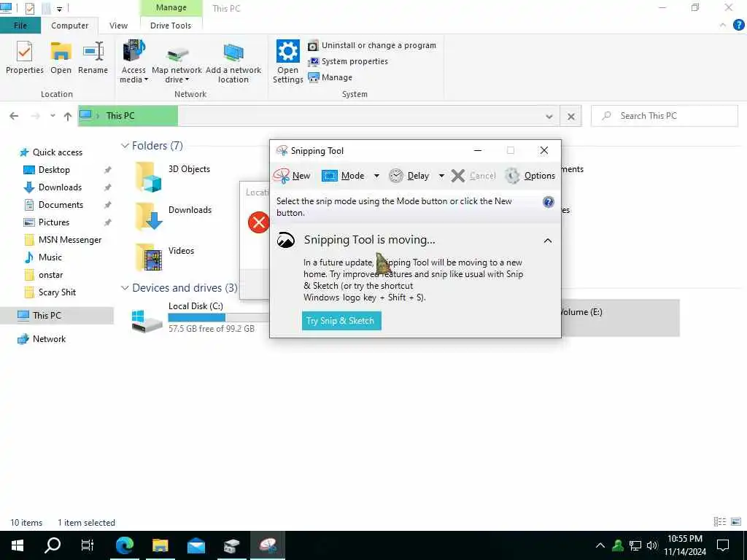Select the Volume (E:) drive
The height and width of the screenshot is (560, 747).
tap(620, 318)
